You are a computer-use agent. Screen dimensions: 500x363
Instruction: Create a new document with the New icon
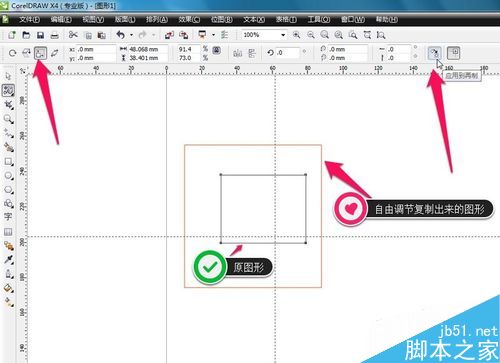(x=12, y=35)
